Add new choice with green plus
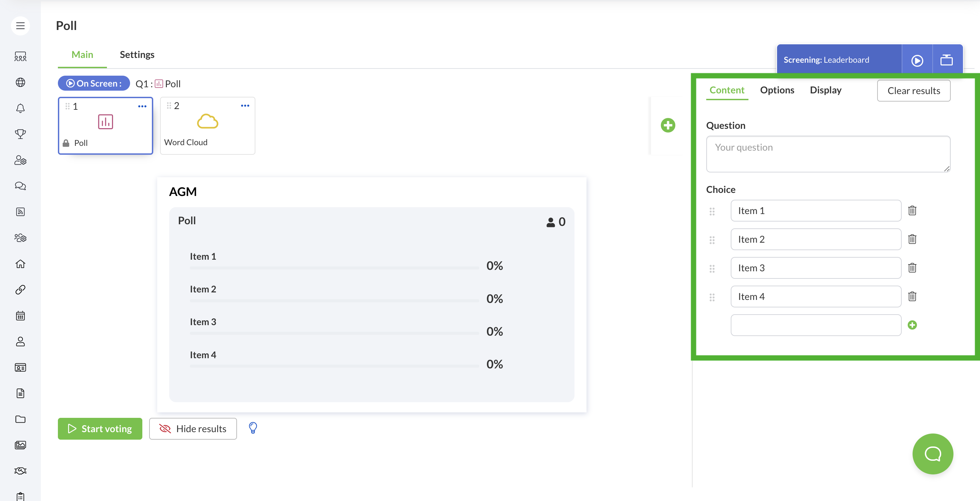Viewport: 980px width, 501px height. tap(912, 325)
